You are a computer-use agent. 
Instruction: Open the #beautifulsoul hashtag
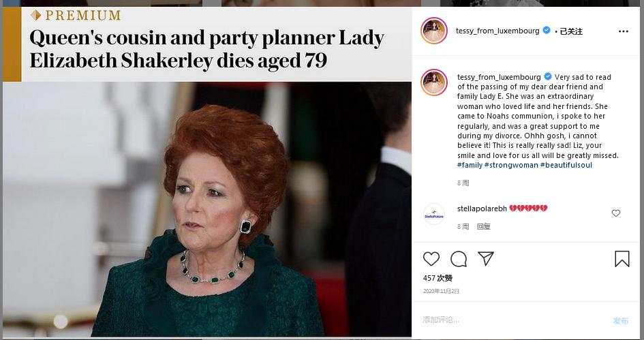(x=566, y=166)
